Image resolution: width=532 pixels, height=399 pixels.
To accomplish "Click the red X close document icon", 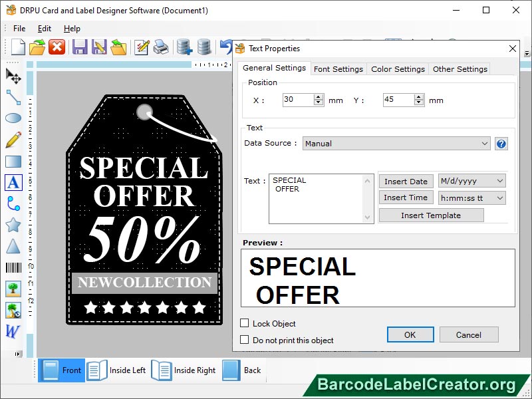I will pos(57,47).
